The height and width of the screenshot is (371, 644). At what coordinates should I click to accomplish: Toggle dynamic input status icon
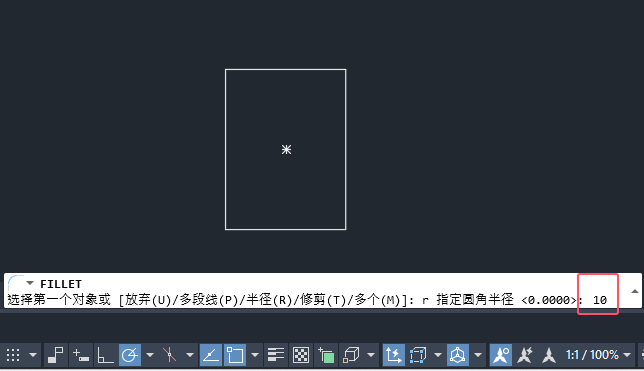(80, 355)
